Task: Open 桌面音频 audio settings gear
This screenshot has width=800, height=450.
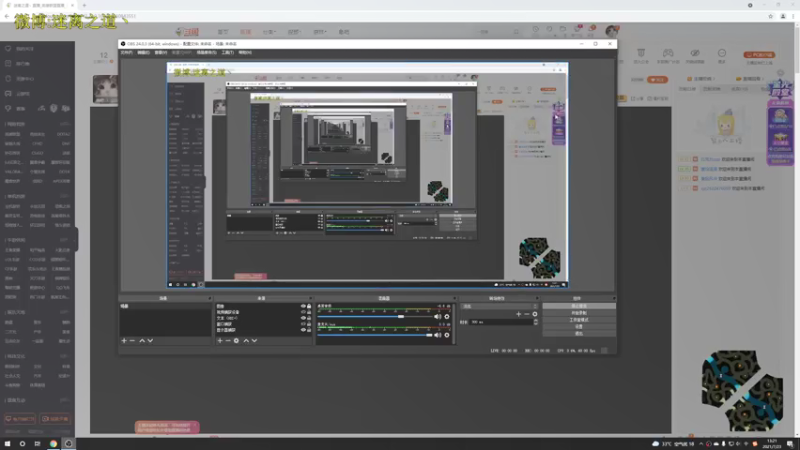Action: (x=447, y=316)
